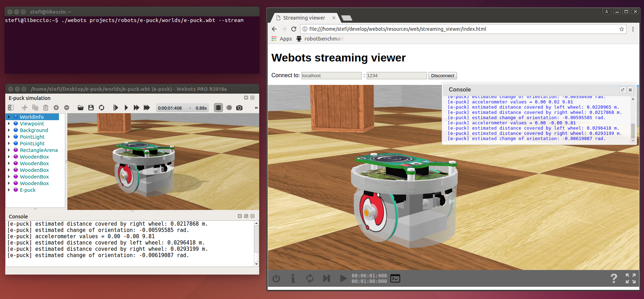Expand the RectangleArena node
This screenshot has height=299, width=644.
point(9,150)
